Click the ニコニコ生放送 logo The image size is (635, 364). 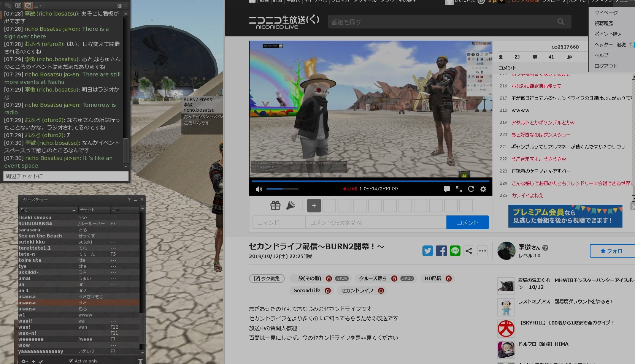[284, 22]
